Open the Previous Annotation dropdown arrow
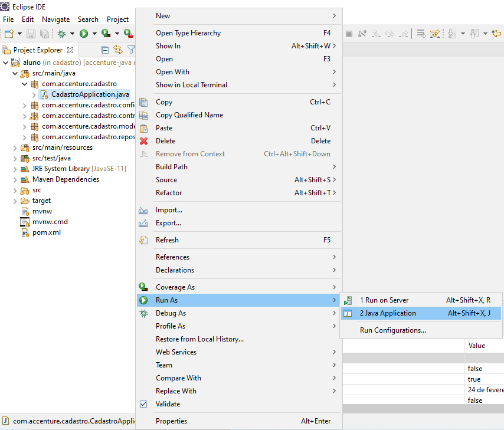The height and width of the screenshot is (430, 504). click(485, 34)
